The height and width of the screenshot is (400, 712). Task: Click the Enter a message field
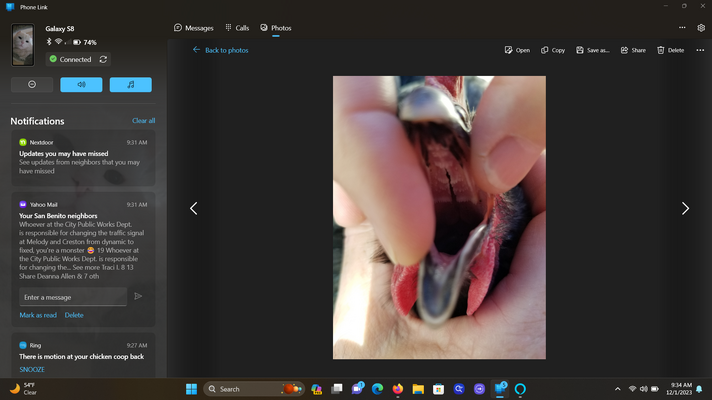(73, 297)
